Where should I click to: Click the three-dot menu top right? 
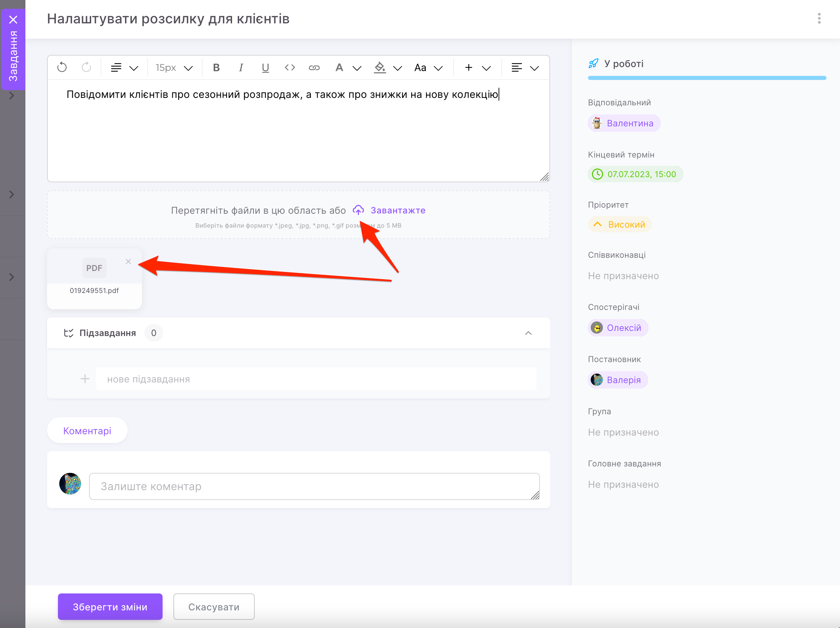coord(819,18)
